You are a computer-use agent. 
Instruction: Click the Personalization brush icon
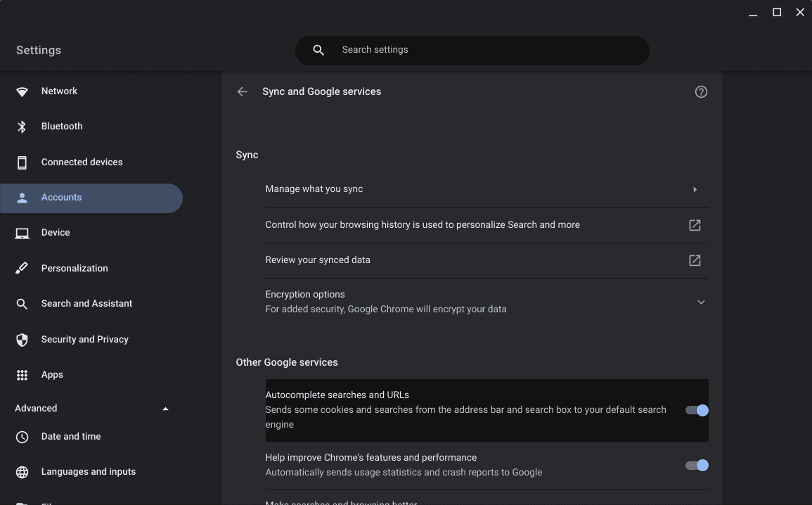click(22, 268)
